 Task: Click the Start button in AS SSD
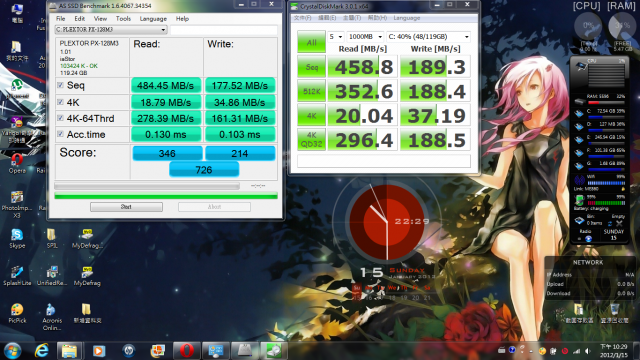(x=126, y=207)
